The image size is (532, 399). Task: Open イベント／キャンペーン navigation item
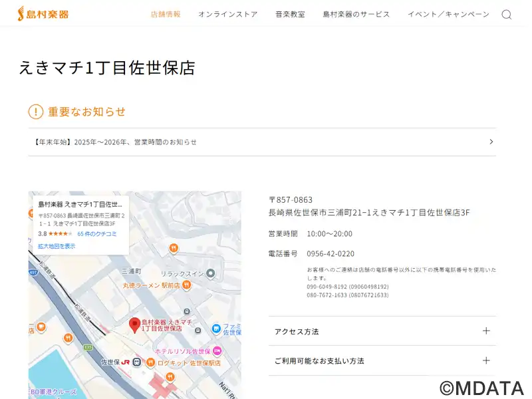point(448,14)
